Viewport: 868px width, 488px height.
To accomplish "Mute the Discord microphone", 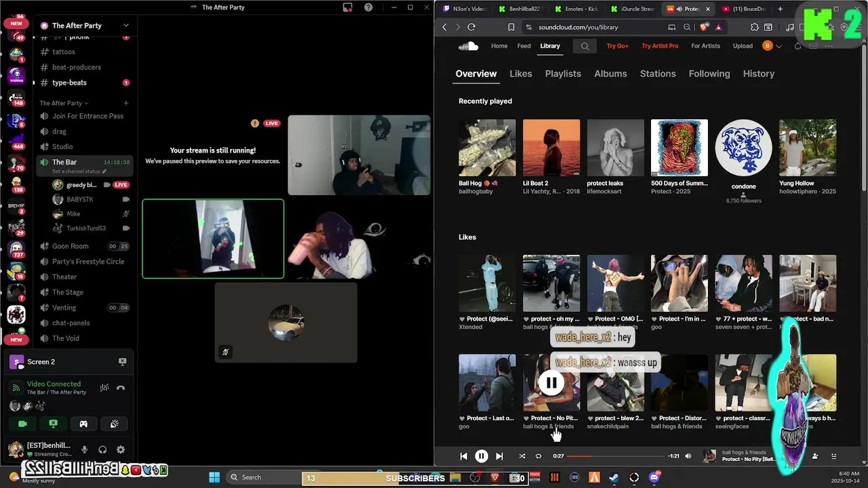I will tap(85, 449).
